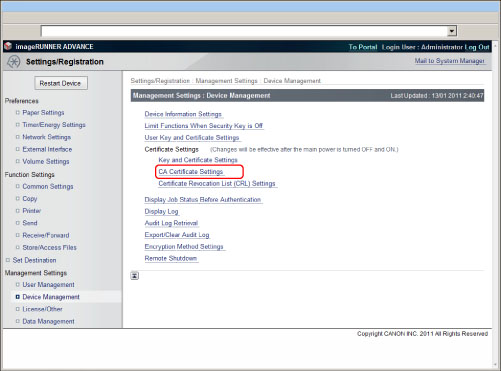Image resolution: width=501 pixels, height=371 pixels.
Task: Open User Key and Certificate Settings
Action: coord(192,138)
